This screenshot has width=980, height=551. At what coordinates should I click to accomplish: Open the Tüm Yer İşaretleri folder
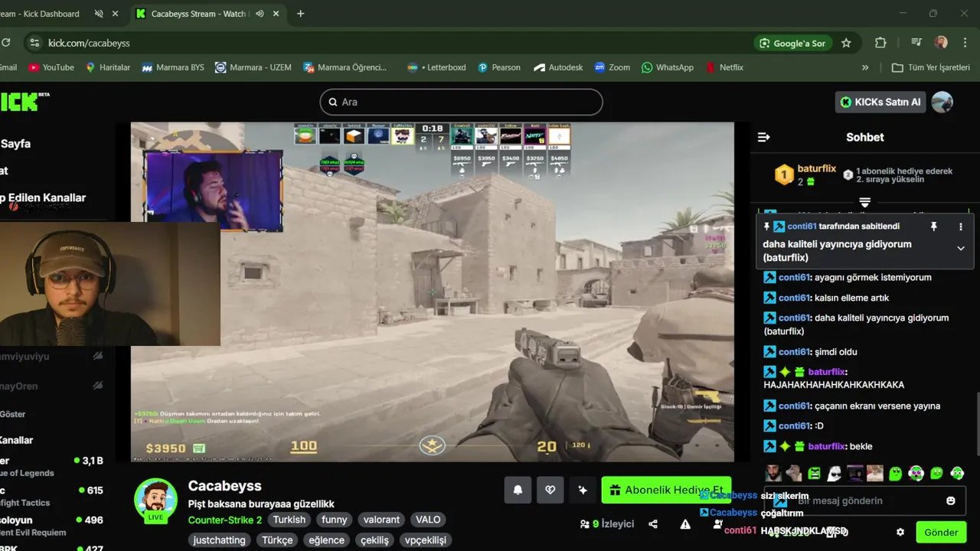(931, 67)
